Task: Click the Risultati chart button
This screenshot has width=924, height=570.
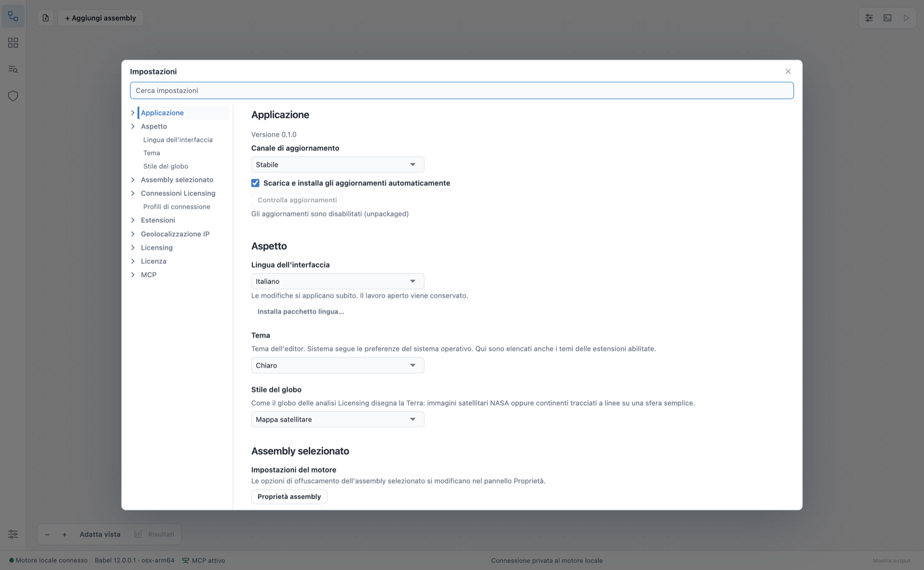Action: 154,534
